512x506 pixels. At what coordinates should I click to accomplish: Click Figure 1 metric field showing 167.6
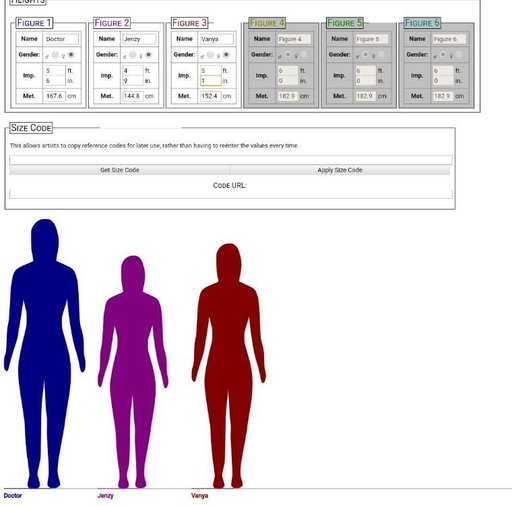point(55,96)
